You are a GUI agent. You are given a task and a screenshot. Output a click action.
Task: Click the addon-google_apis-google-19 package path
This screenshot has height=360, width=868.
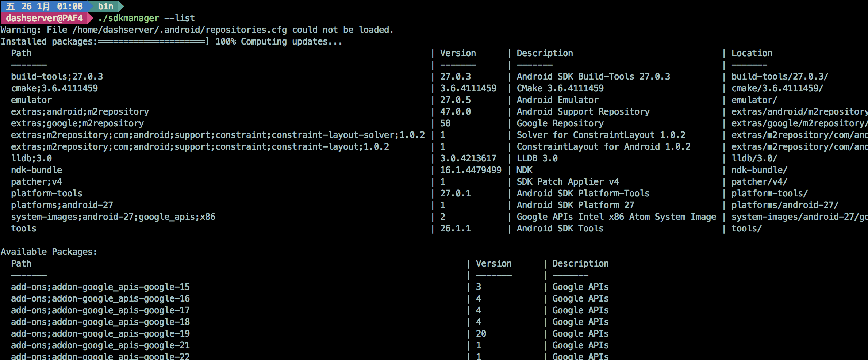click(100, 333)
